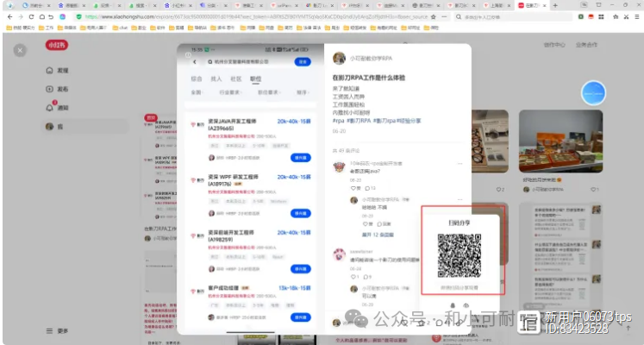The height and width of the screenshot is (345, 644).
Task: Open the job listing screenshot image in note
Action: [251, 189]
